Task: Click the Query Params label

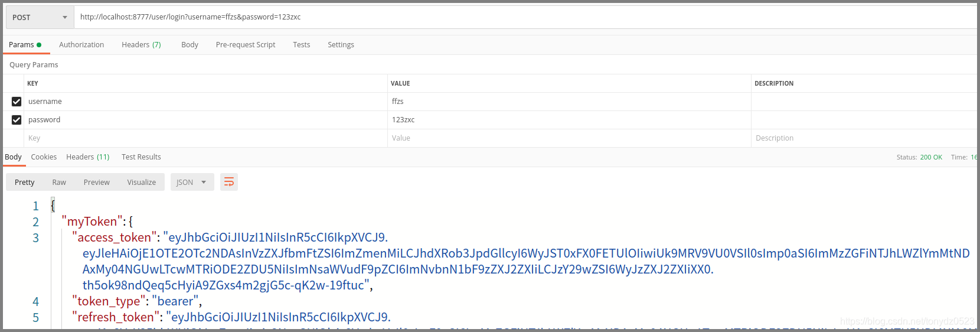Action: 34,65
